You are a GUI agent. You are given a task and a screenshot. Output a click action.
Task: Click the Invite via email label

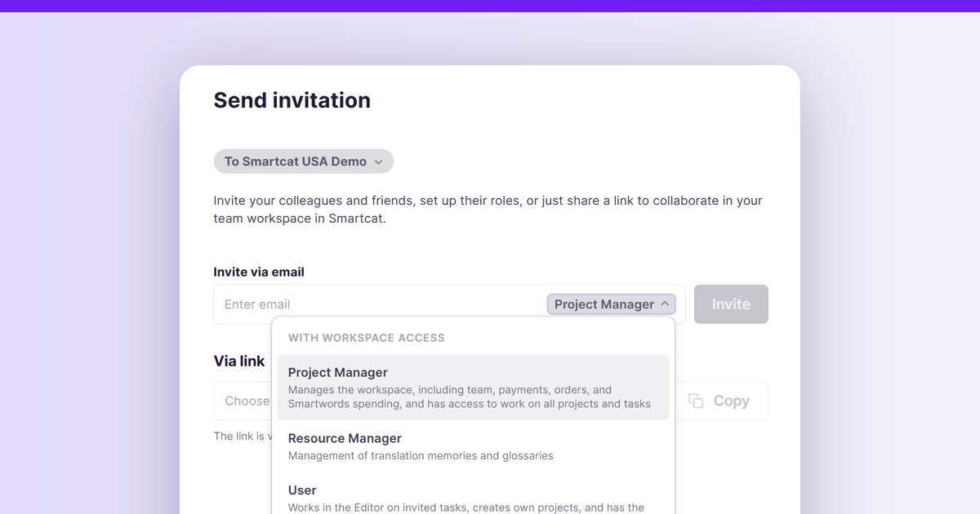point(259,272)
